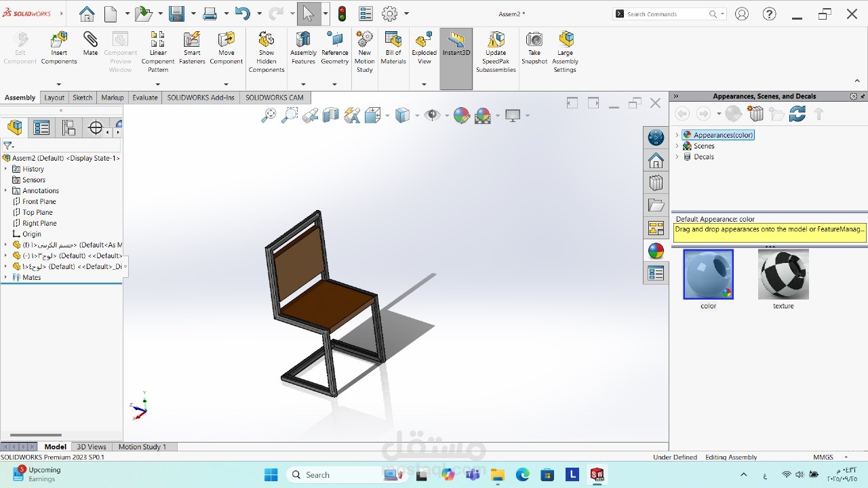Viewport: 868px width, 488px height.
Task: Open View Palette task pane tab
Action: click(656, 228)
